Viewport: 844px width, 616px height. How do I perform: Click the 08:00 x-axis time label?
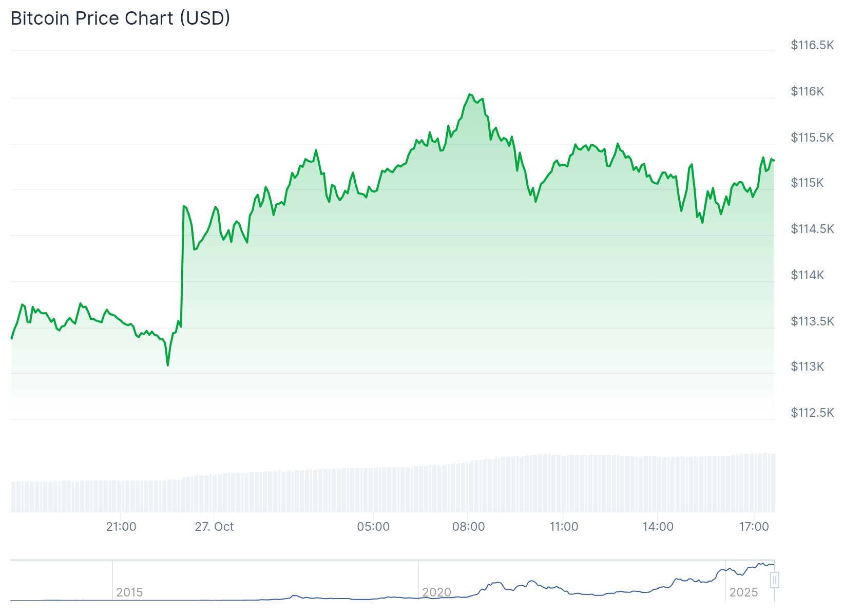pos(468,527)
